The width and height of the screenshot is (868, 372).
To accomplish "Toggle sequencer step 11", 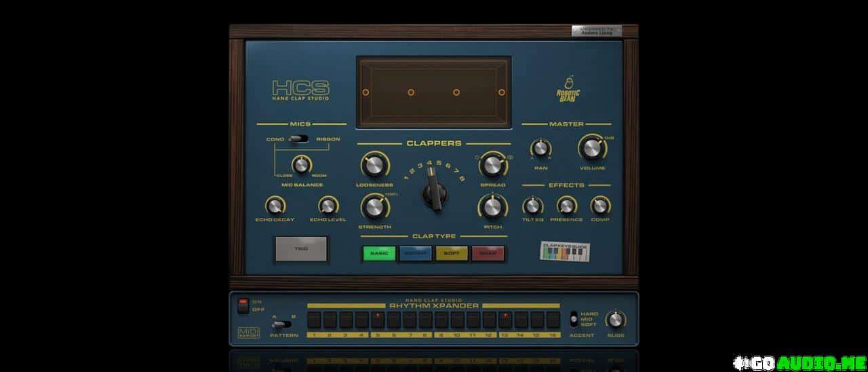I will 473,319.
